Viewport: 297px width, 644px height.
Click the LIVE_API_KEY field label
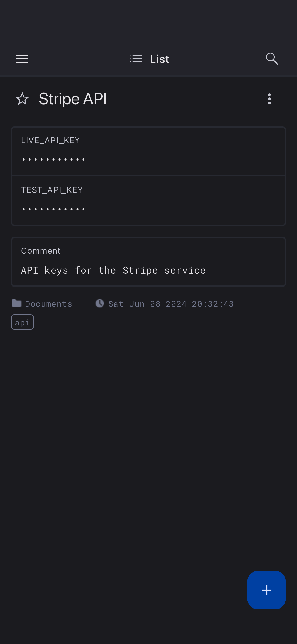click(50, 140)
